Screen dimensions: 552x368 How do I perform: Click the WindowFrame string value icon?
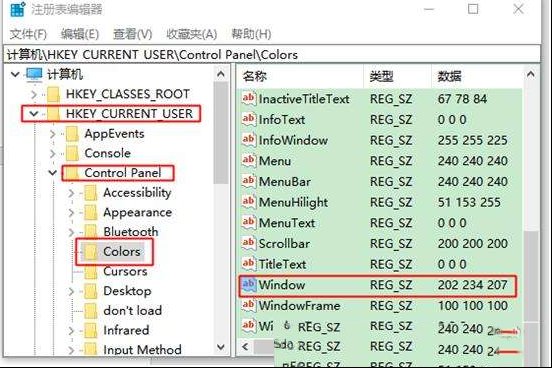click(248, 305)
